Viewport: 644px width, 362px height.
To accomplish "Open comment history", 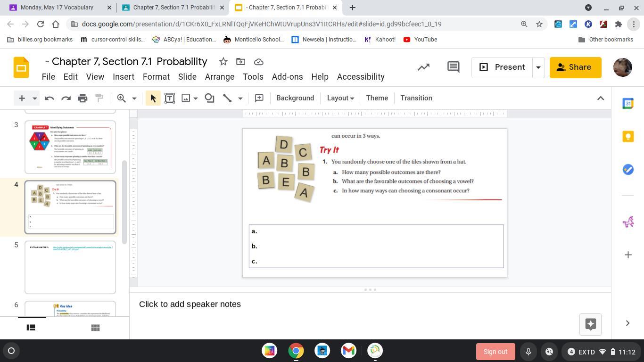I will [453, 67].
